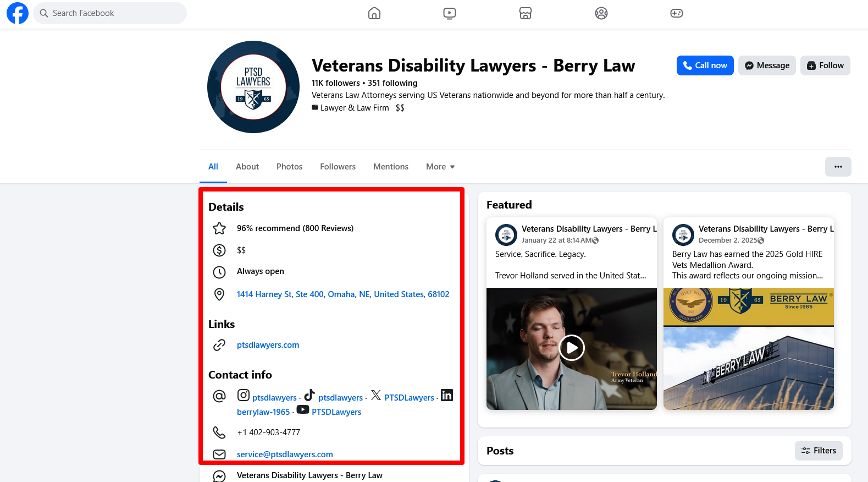The height and width of the screenshot is (482, 868).
Task: Open the service@ptsdlawyers.com email link
Action: 285,454
